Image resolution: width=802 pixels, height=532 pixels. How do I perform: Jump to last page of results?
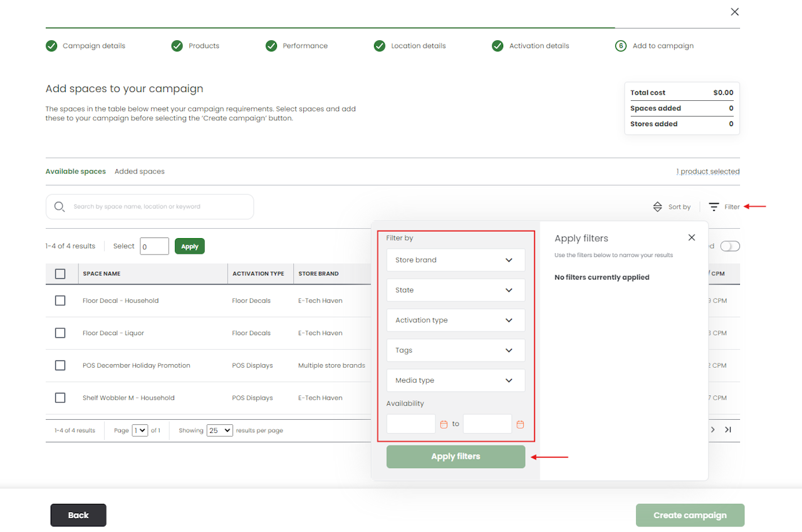728,430
